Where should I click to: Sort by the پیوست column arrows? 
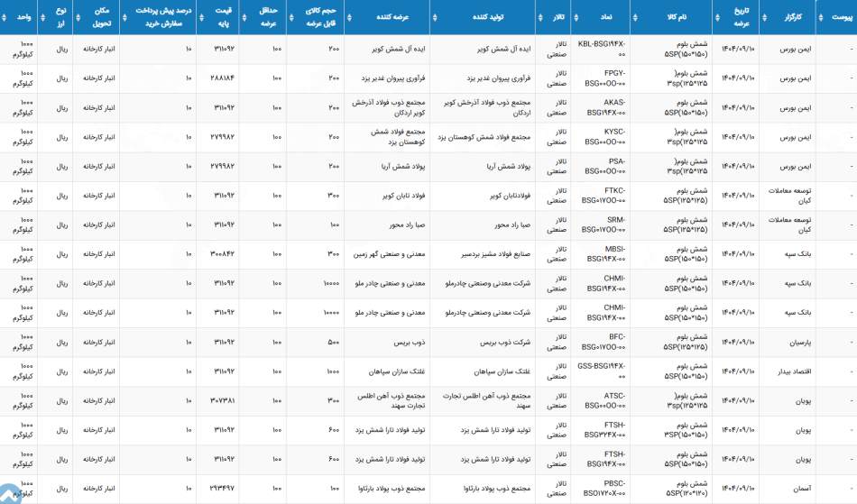pyautogui.click(x=821, y=17)
